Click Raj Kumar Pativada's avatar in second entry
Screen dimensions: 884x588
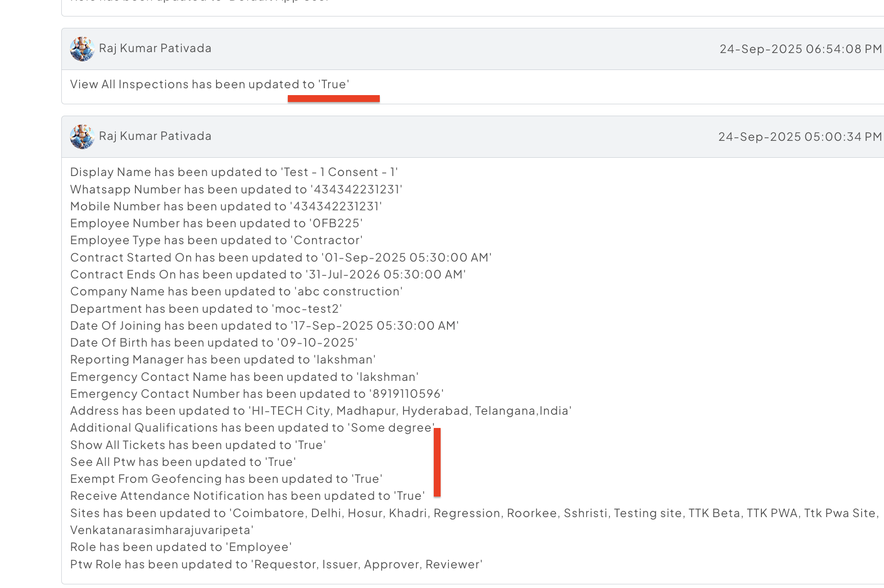pyautogui.click(x=82, y=137)
